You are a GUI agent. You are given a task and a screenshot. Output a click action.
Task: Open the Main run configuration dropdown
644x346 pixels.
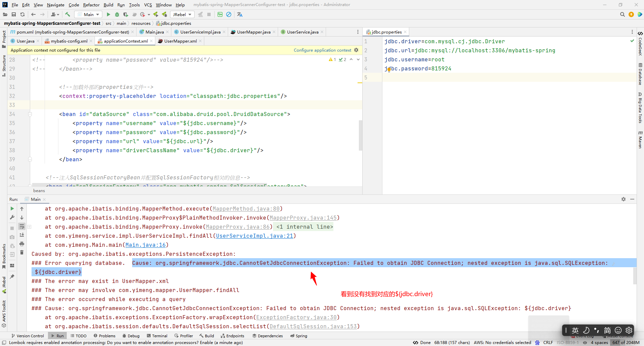88,14
